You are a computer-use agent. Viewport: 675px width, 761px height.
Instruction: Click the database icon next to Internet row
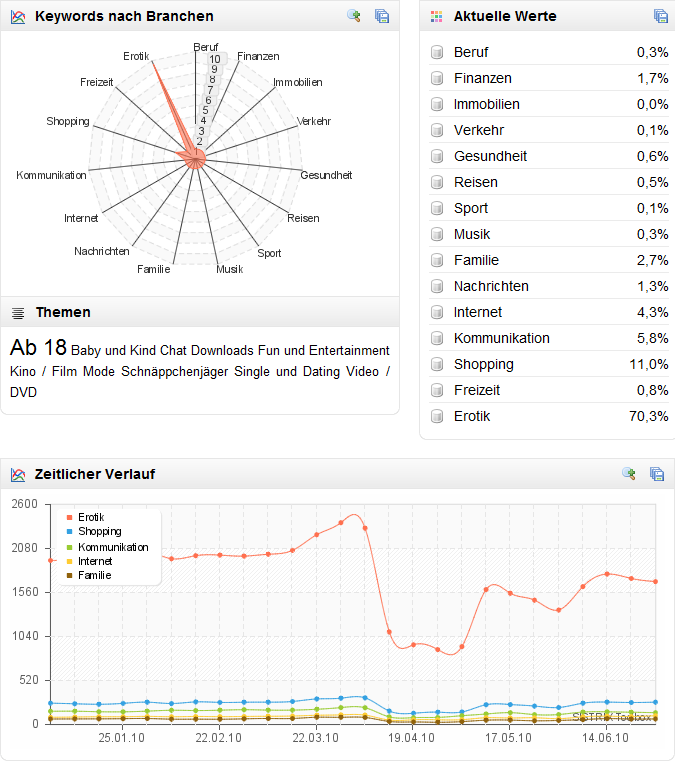437,312
